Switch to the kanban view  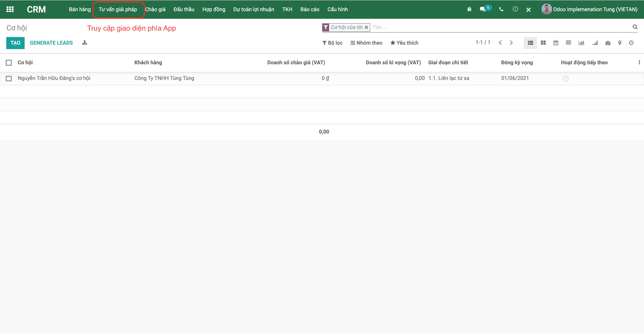(543, 43)
